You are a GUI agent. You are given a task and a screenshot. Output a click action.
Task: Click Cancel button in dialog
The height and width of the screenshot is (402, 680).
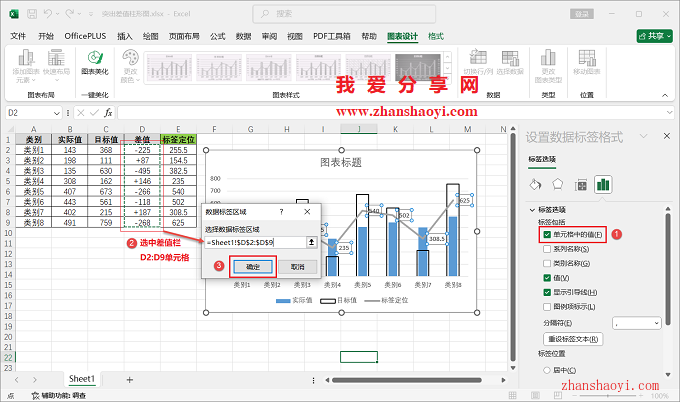(x=298, y=267)
